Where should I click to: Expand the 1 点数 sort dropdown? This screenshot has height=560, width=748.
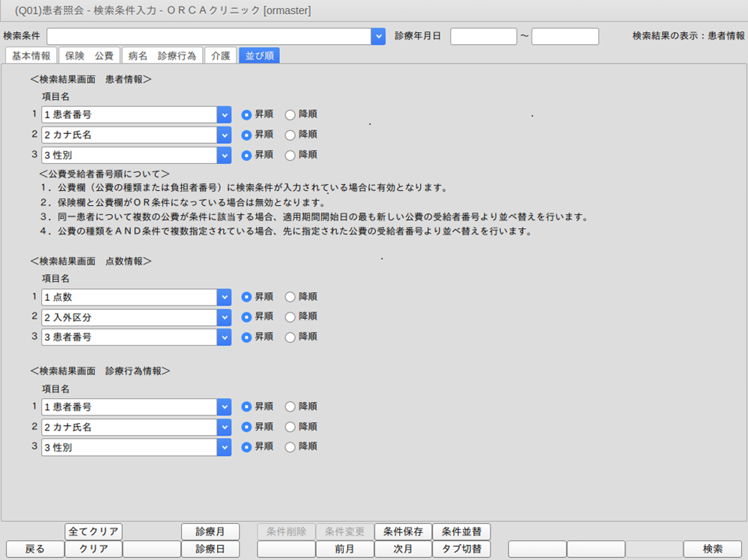224,297
